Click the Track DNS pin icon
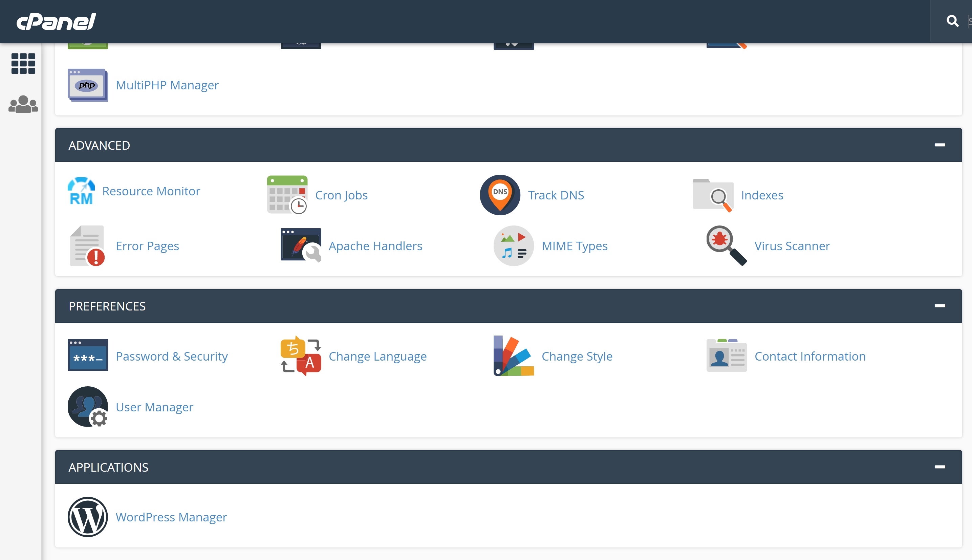Viewport: 972px width, 560px height. [x=500, y=195]
